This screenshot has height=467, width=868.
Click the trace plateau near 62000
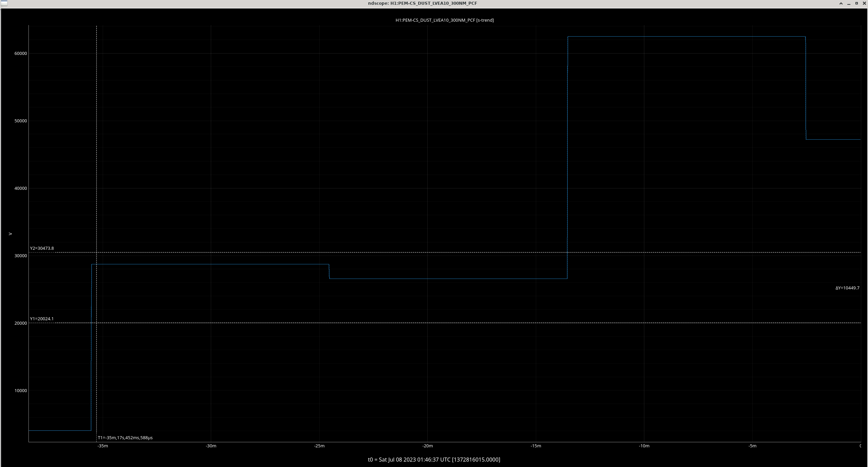686,36
